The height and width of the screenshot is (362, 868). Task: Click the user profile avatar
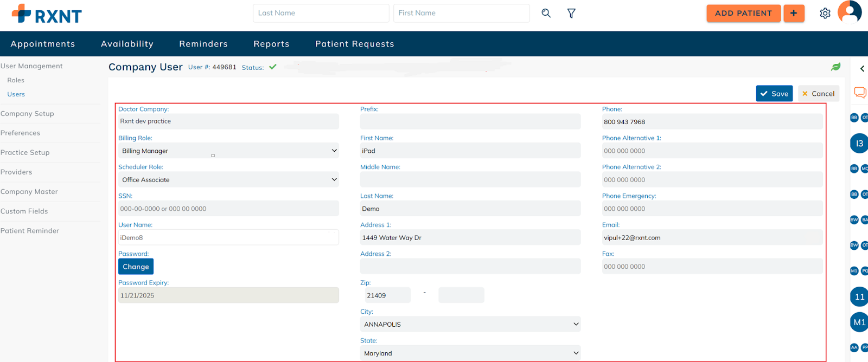tap(849, 12)
